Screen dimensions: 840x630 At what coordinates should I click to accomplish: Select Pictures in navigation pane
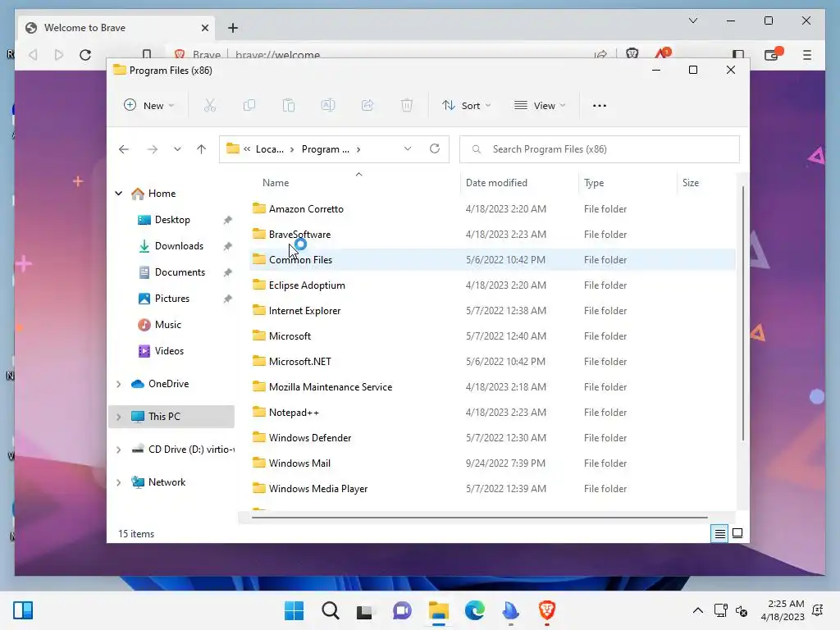point(172,299)
